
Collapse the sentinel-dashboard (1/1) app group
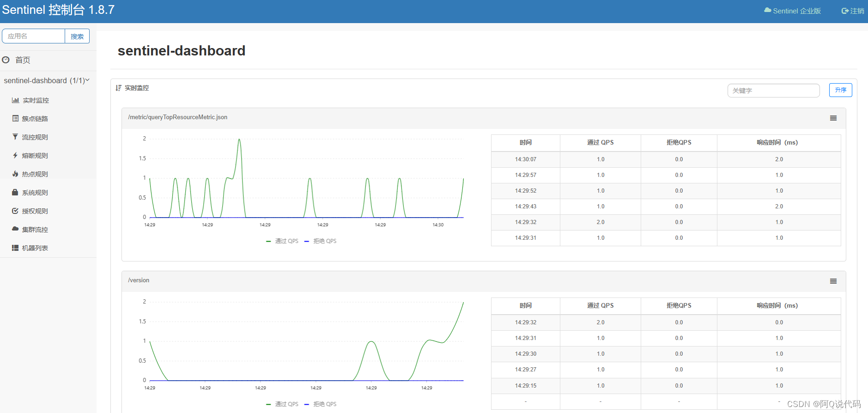click(x=47, y=80)
